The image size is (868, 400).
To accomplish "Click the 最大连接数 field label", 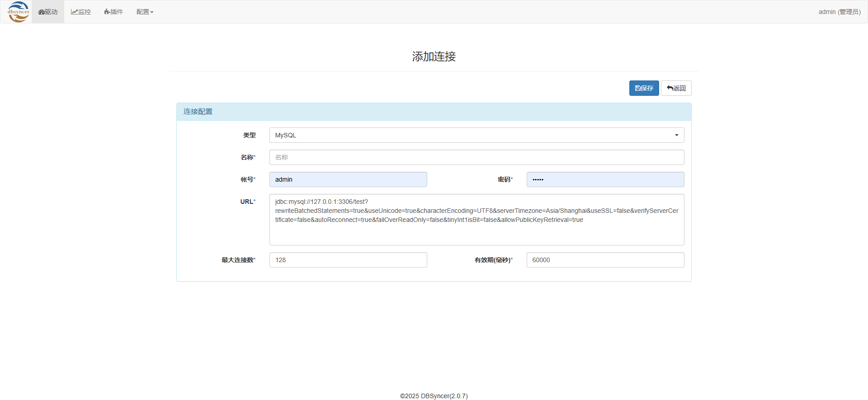I will (238, 260).
